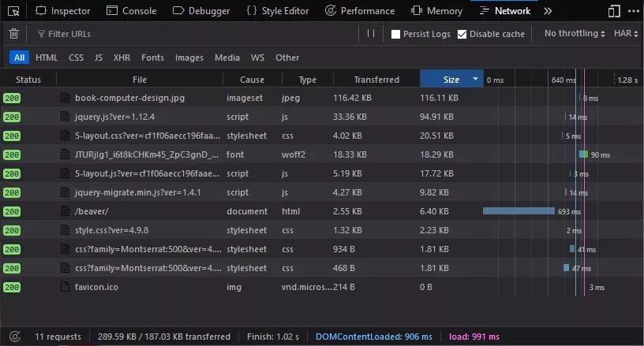Pause network recording
The height and width of the screenshot is (346, 644).
click(371, 34)
